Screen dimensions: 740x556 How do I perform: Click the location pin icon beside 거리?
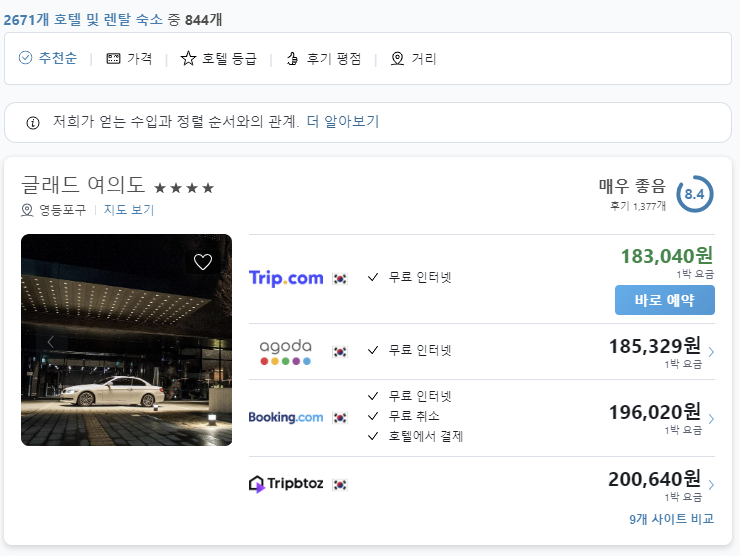tap(397, 59)
